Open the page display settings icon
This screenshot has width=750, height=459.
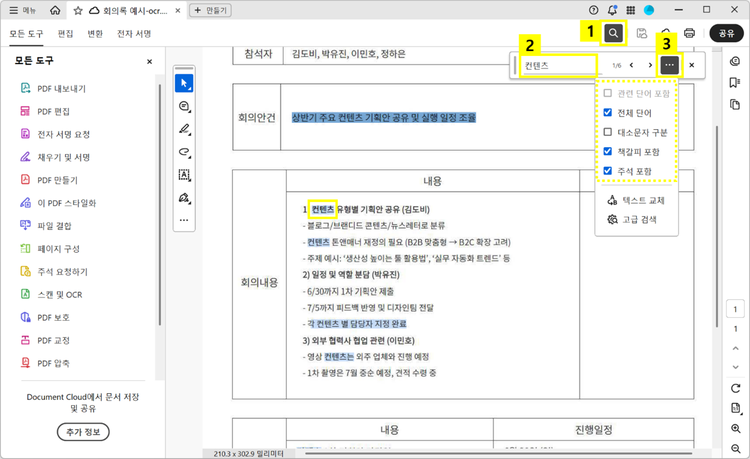[x=736, y=408]
